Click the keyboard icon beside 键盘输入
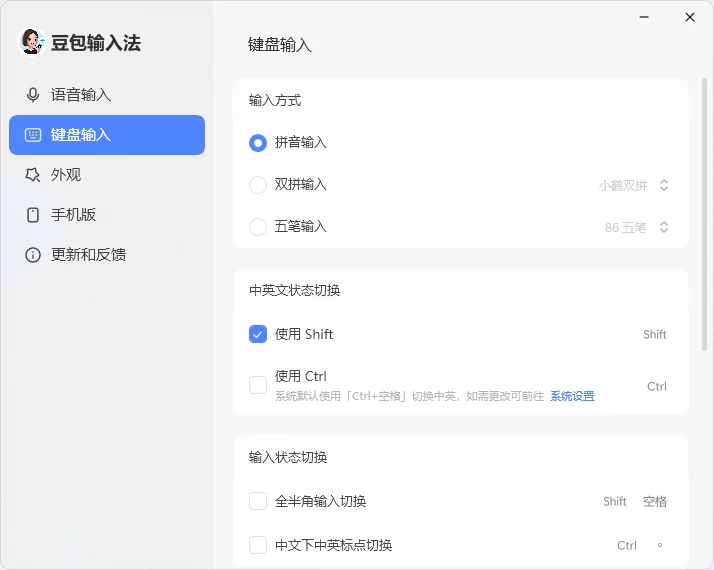The image size is (714, 570). (x=33, y=135)
